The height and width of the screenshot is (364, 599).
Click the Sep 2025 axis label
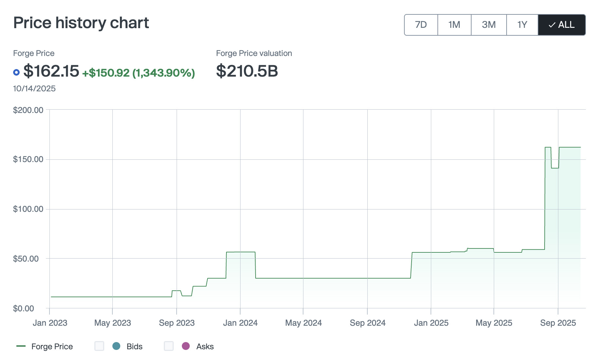(x=558, y=323)
